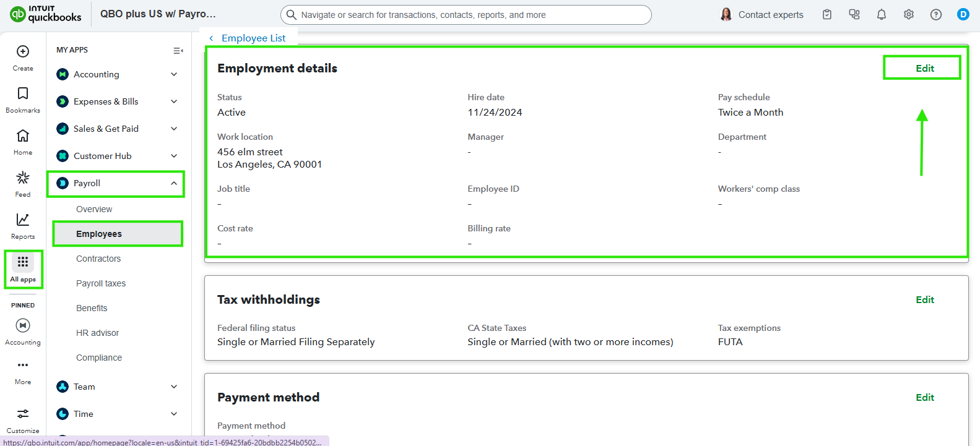Expand the Customer Hub chevron
Screen dimensions: 980x446
[174, 156]
